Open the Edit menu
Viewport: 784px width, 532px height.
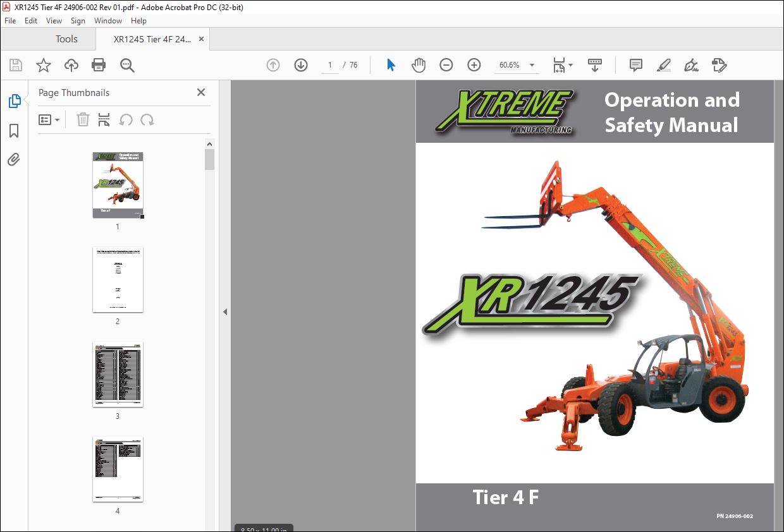[31, 21]
